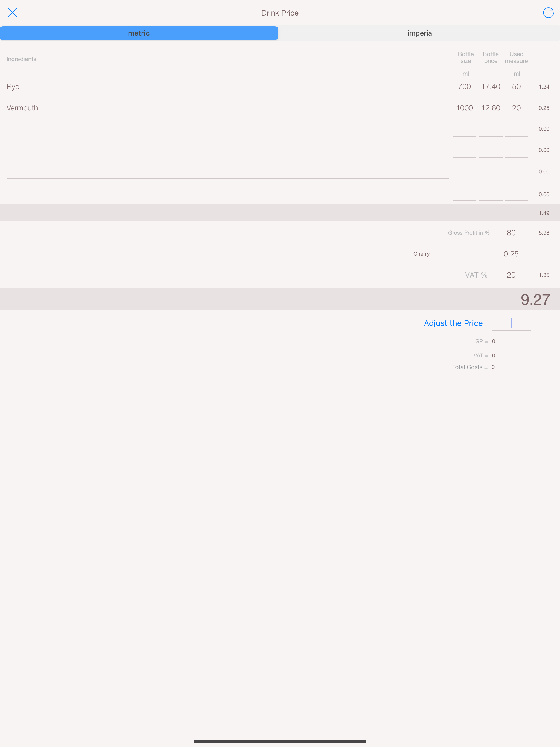This screenshot has height=747, width=560.
Task: Edit VAT percent value 20
Action: click(x=511, y=275)
